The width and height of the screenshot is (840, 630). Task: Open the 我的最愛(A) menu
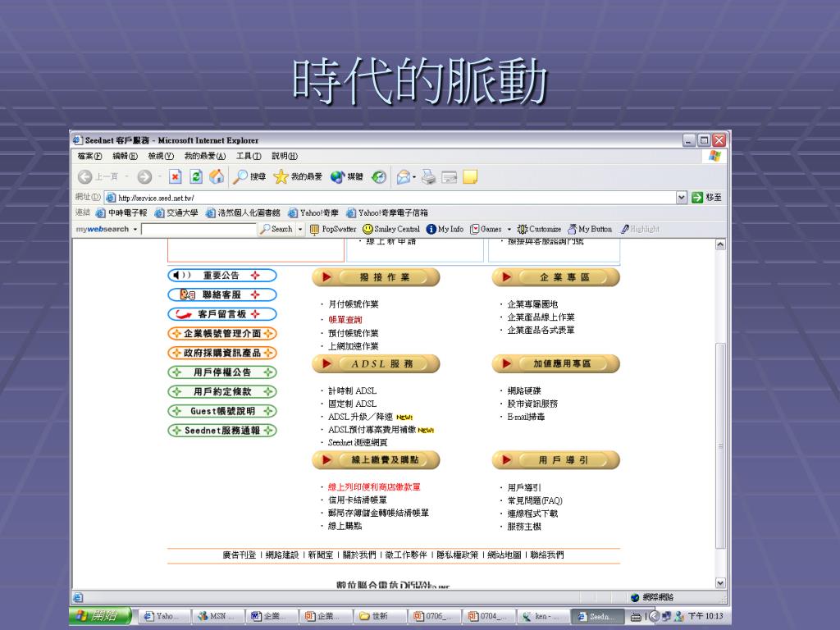[204, 156]
